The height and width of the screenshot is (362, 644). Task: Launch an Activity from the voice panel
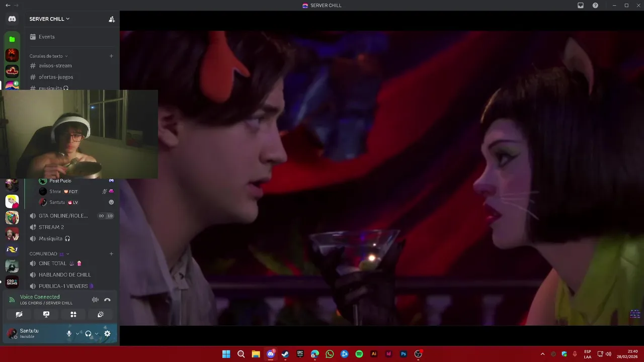pos(73,314)
